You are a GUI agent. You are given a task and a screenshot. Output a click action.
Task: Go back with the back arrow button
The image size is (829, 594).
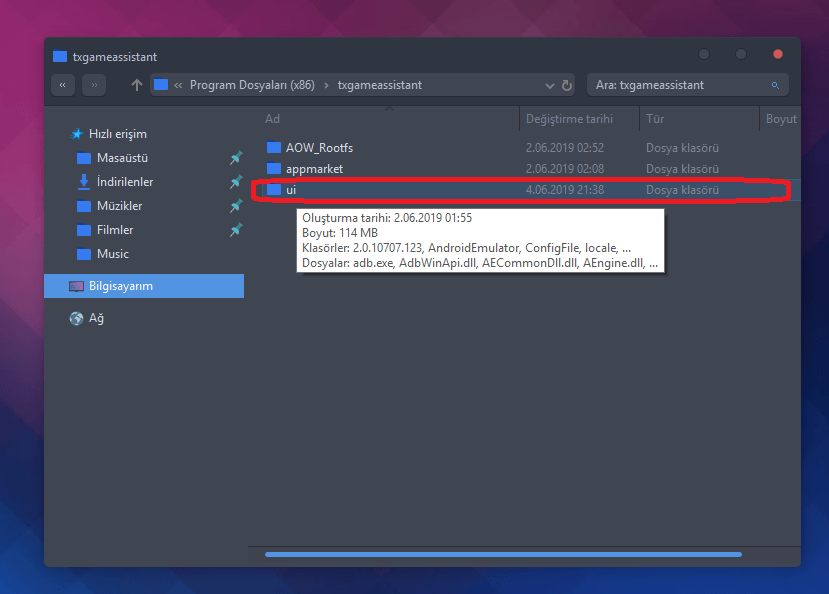point(63,85)
